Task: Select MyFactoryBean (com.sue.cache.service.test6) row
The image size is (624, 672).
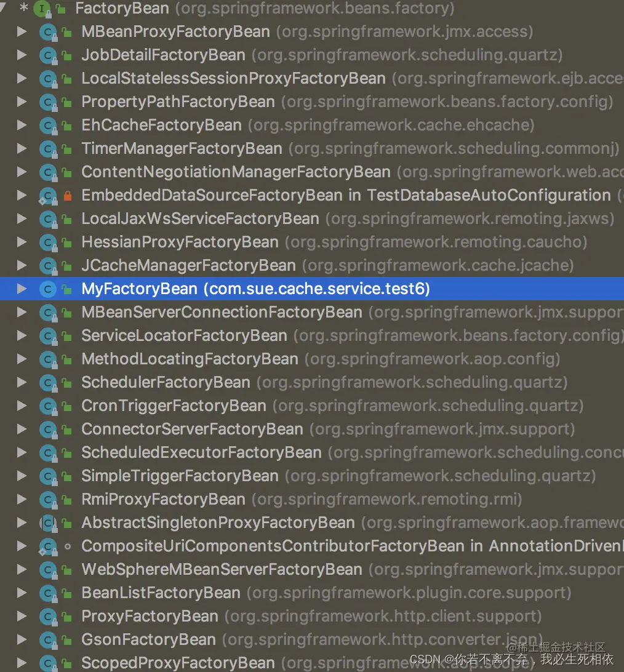Action: coord(312,289)
